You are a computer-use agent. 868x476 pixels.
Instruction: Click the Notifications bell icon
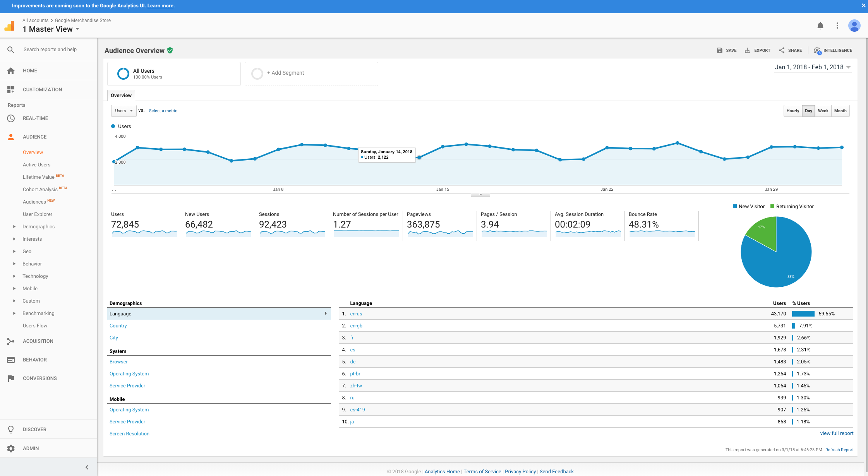click(x=820, y=25)
